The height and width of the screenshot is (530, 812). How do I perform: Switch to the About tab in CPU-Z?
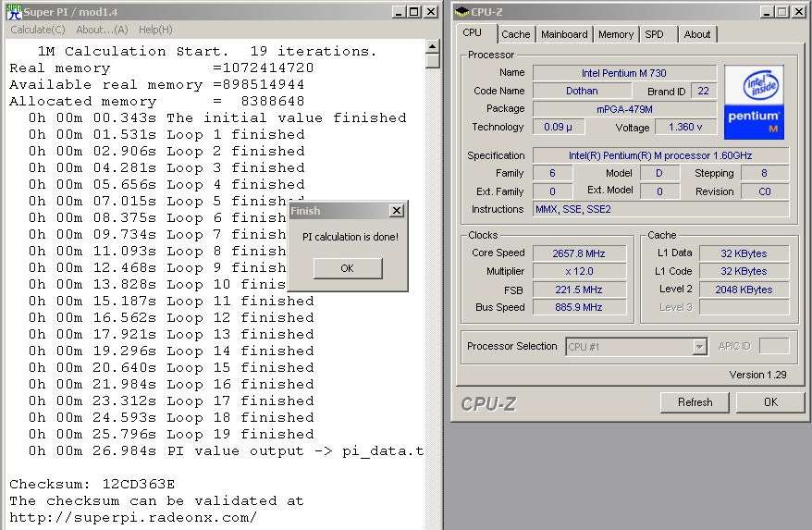[697, 34]
